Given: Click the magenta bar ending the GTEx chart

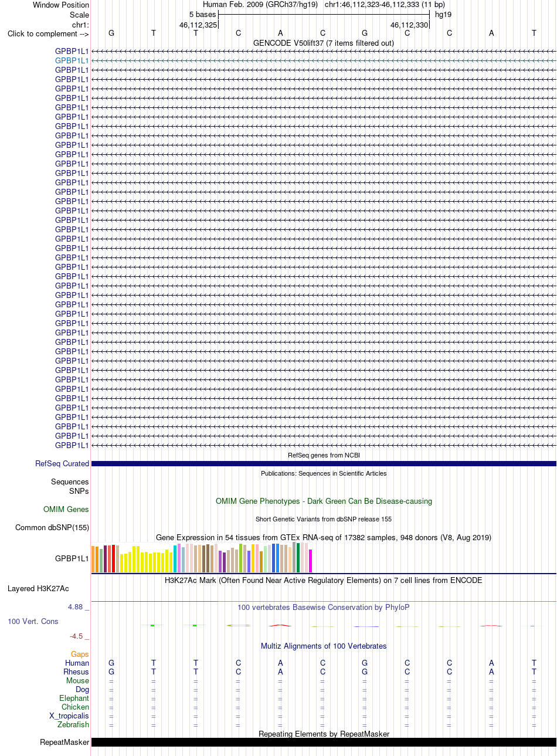Looking at the screenshot, I should pyautogui.click(x=311, y=561).
